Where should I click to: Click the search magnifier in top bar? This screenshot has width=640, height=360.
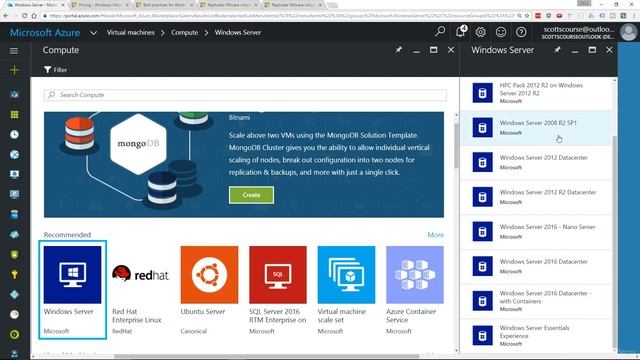[x=440, y=32]
